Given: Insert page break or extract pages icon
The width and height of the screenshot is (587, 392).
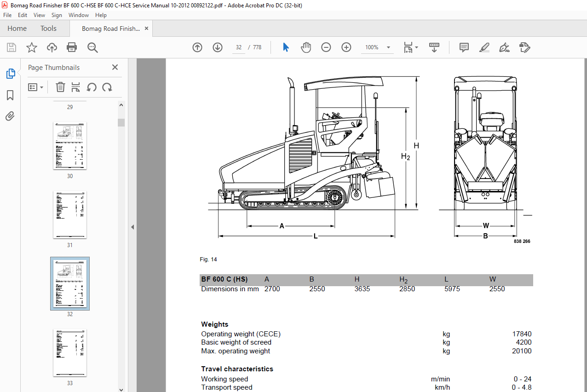Looking at the screenshot, I should click(76, 87).
